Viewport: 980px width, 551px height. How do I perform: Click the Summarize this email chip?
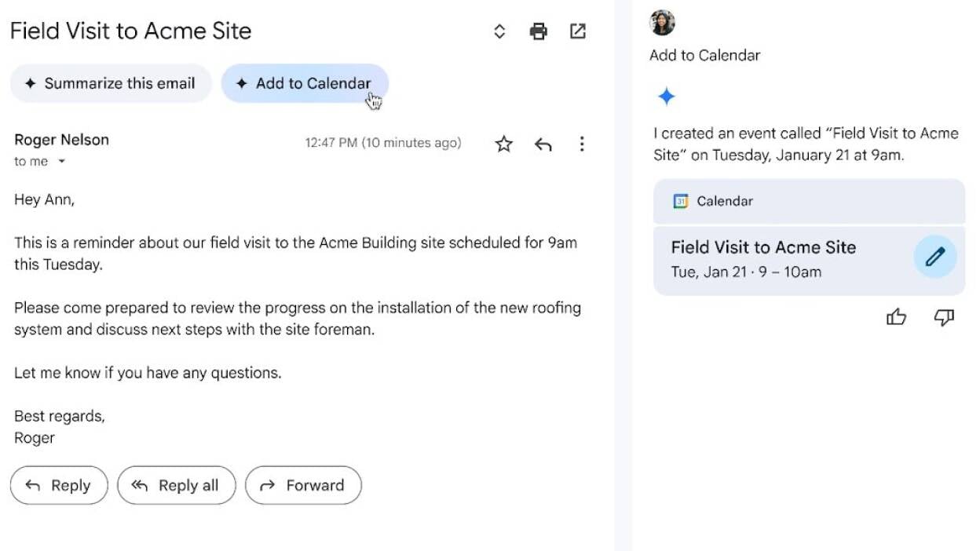(111, 83)
